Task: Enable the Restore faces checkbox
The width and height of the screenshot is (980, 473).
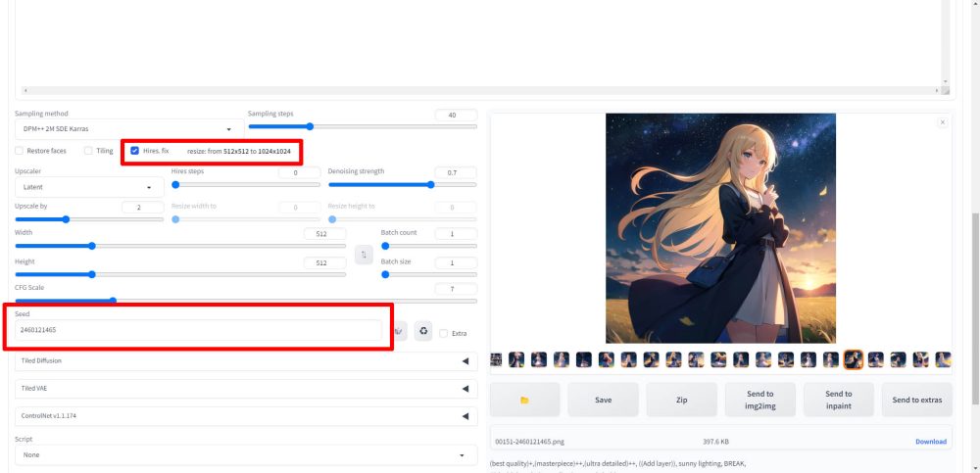Action: tap(20, 151)
